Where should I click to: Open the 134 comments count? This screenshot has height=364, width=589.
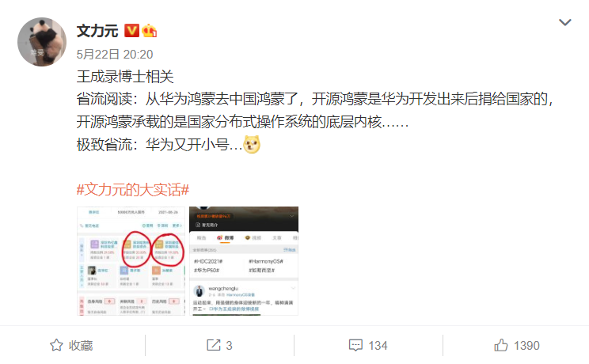click(378, 345)
